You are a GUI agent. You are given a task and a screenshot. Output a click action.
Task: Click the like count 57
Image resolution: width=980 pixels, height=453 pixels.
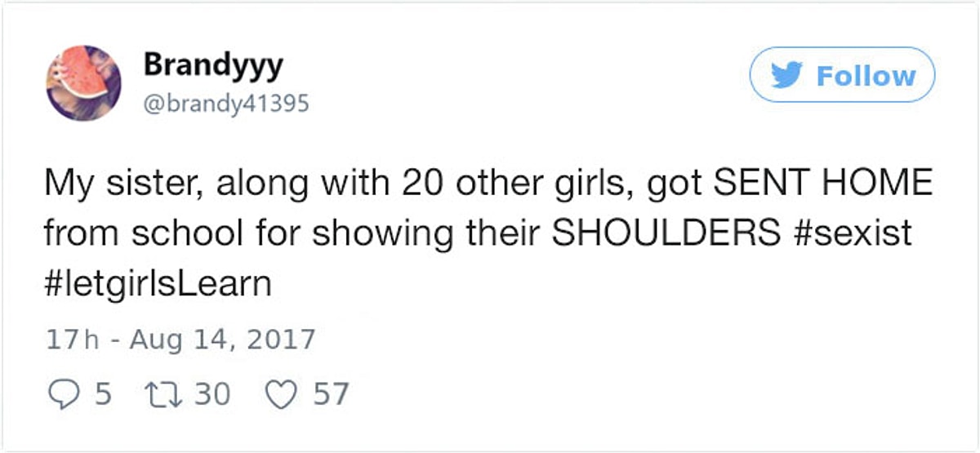click(x=332, y=395)
